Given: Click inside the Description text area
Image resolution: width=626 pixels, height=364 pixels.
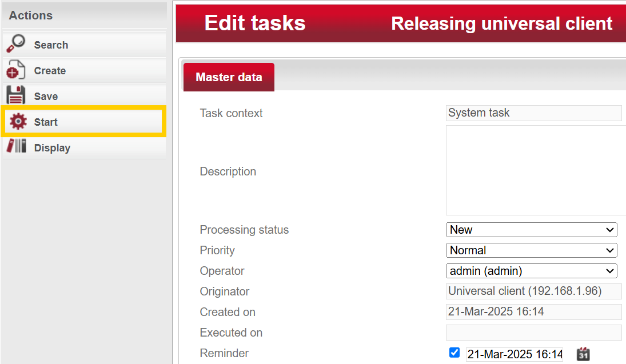Looking at the screenshot, I should click(535, 170).
